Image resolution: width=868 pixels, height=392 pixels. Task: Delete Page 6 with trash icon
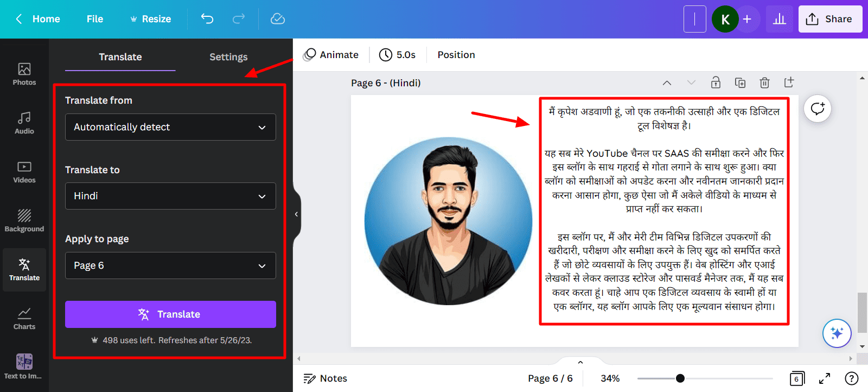(764, 83)
